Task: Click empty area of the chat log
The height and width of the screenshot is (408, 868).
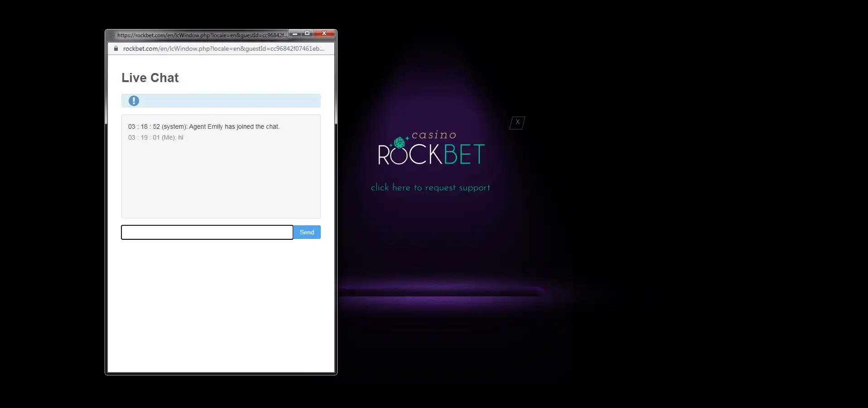Action: [221, 181]
